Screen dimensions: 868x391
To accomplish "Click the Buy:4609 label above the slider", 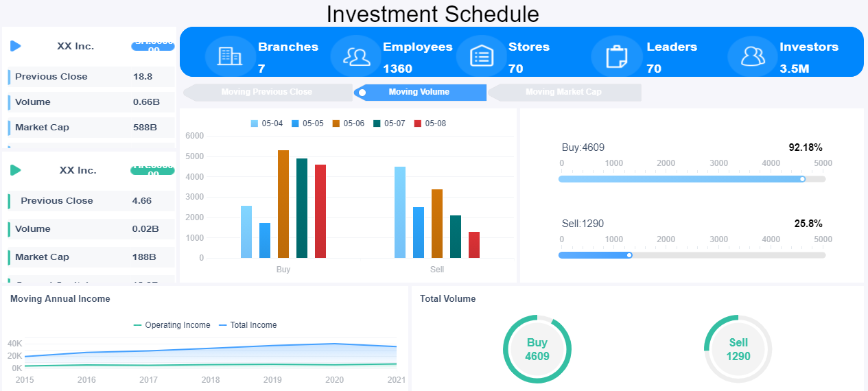I will click(583, 147).
